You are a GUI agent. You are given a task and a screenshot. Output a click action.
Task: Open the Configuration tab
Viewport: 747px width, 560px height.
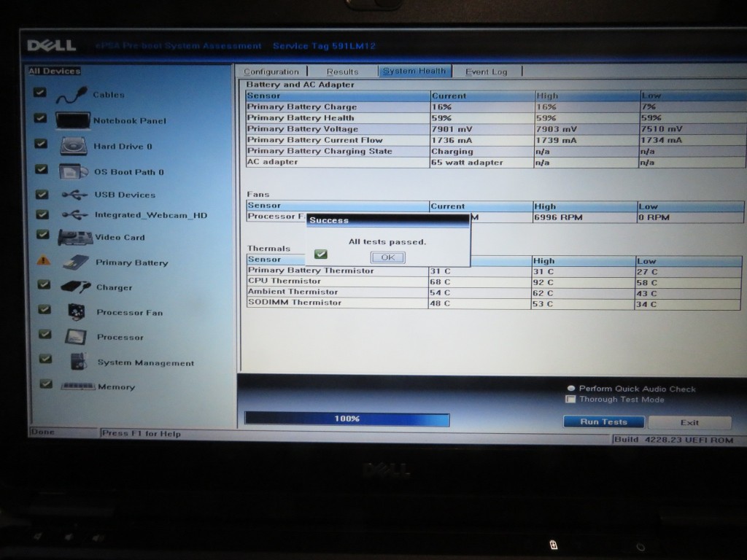271,72
